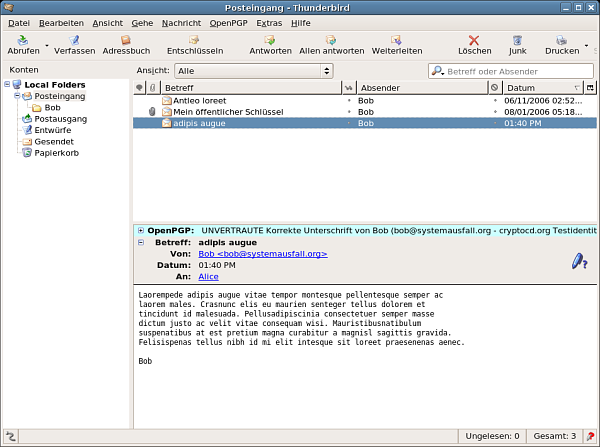This screenshot has width=600, height=447.
Task: Open the Datei menu
Action: 19,23
